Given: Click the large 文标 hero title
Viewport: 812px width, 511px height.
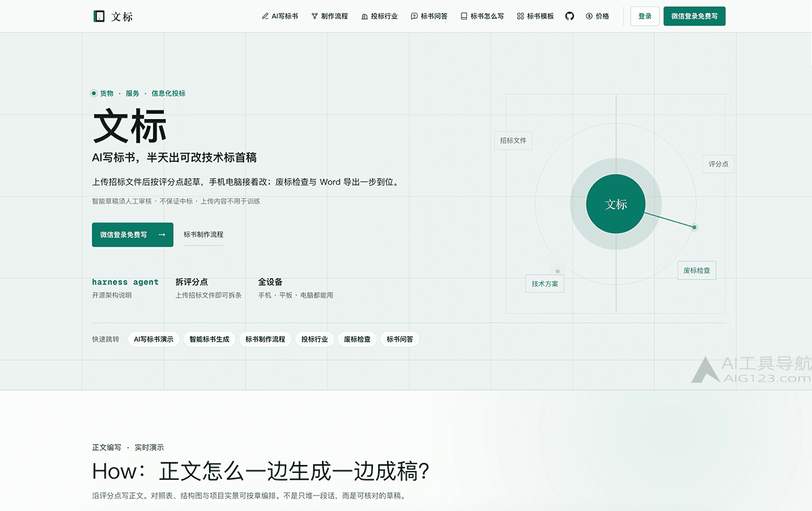Looking at the screenshot, I should (130, 126).
